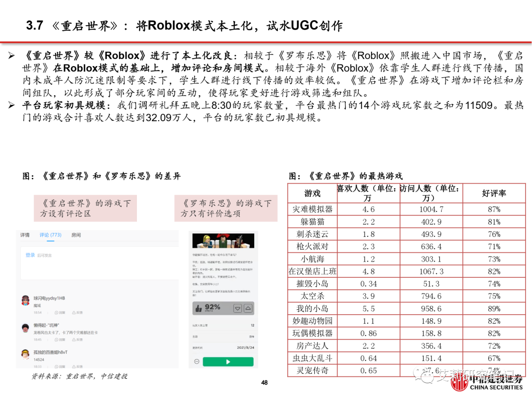Screen dimensions: 532x399
Task: Click the 太空杀 table cell
Action: coord(312,296)
